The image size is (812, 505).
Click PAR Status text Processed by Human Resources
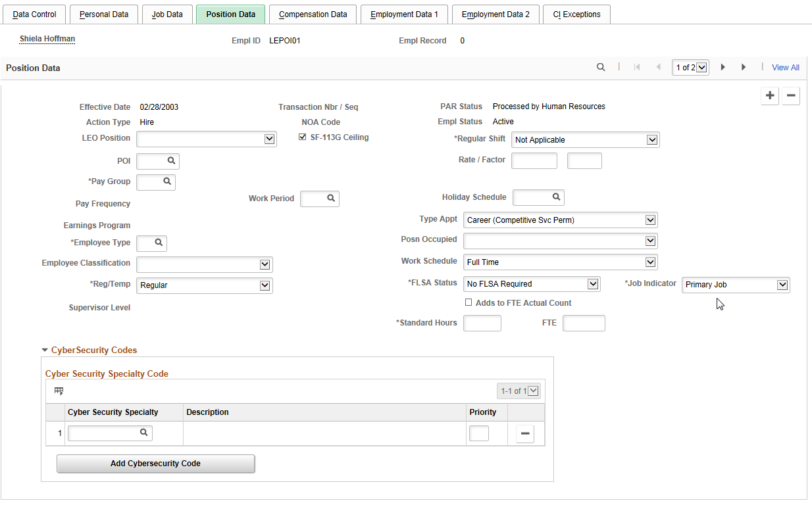[x=549, y=106]
